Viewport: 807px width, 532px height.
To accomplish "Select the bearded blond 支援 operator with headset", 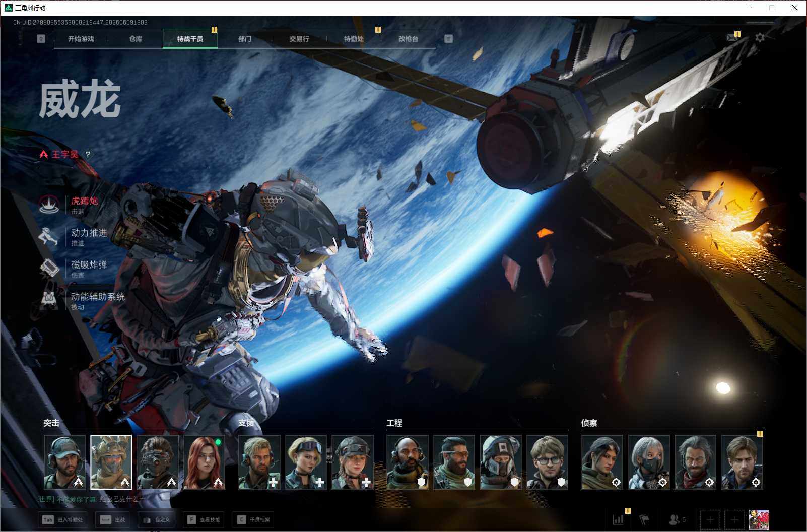I will [259, 462].
